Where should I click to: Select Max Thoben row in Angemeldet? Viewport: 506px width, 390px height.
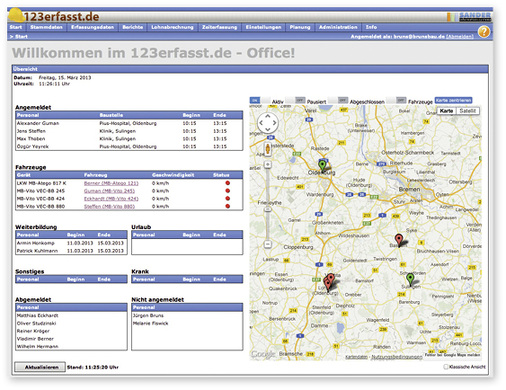tap(129, 139)
